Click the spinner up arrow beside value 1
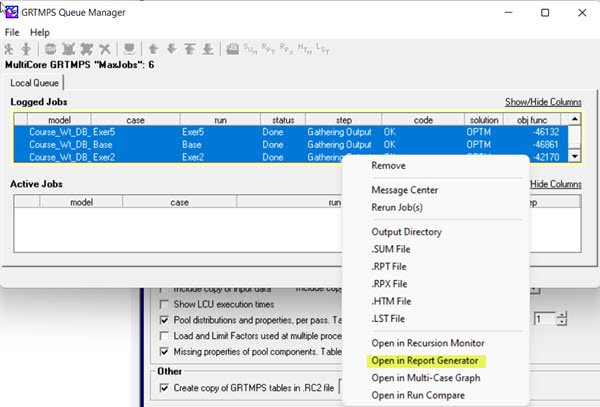The image size is (600, 407). click(562, 314)
